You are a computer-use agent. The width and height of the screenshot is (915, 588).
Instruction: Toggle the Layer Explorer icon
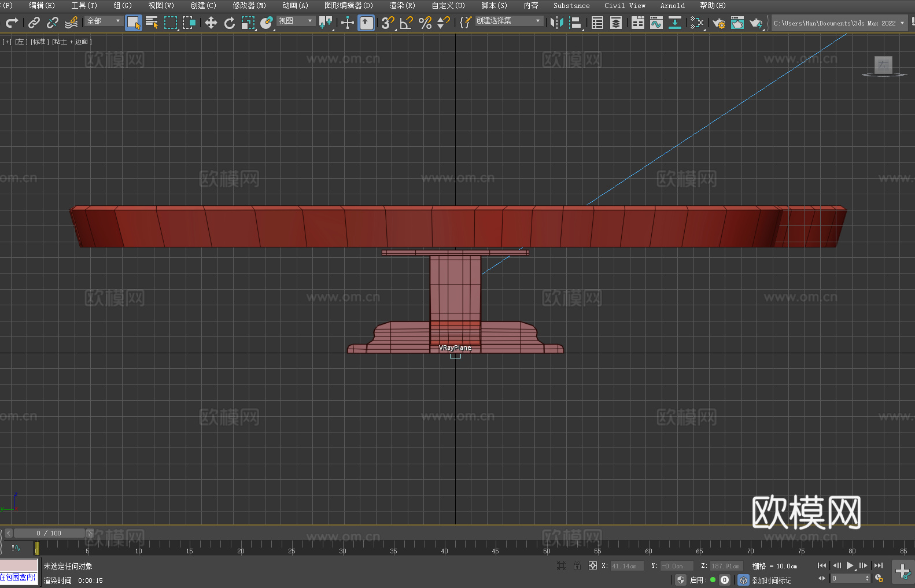coord(616,23)
